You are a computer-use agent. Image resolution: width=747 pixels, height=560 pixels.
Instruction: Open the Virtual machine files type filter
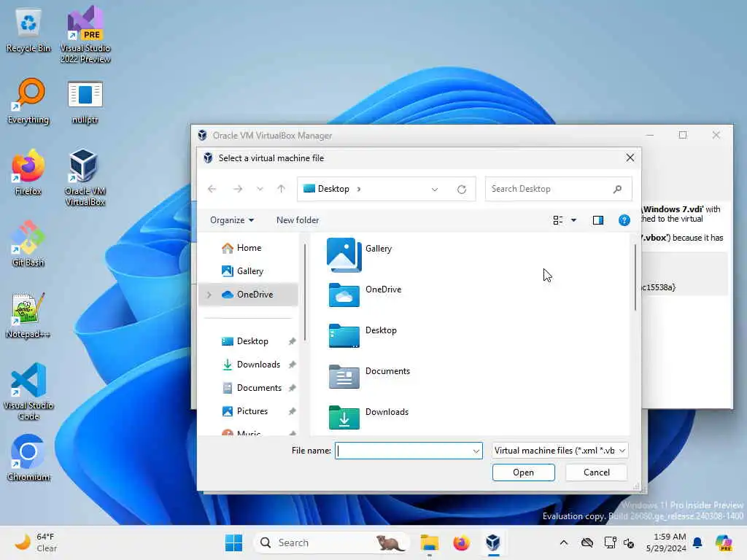(x=560, y=451)
